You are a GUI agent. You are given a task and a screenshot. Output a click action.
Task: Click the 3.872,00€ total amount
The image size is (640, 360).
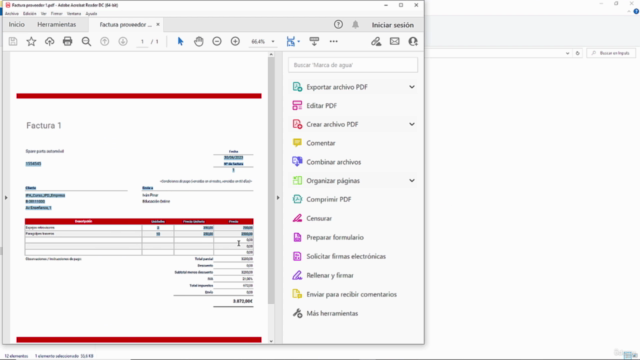[243, 301]
